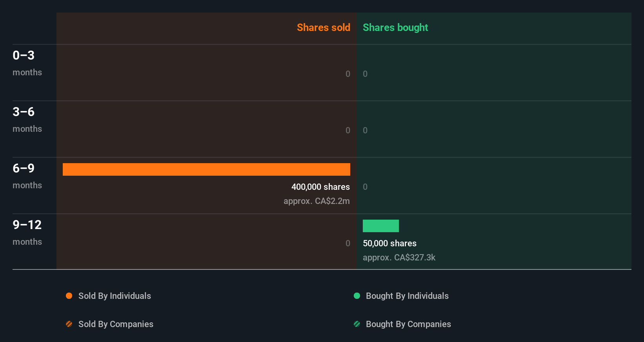Viewport: 644px width, 342px height.
Task: Click the sold 0 value in 3–6 months row
Action: click(347, 130)
